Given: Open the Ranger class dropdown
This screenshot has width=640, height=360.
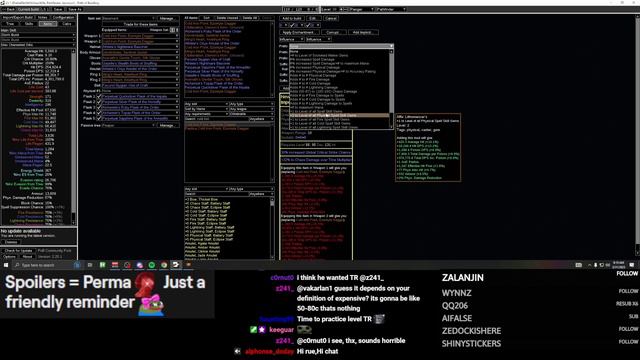Looking at the screenshot, I should click(362, 9).
